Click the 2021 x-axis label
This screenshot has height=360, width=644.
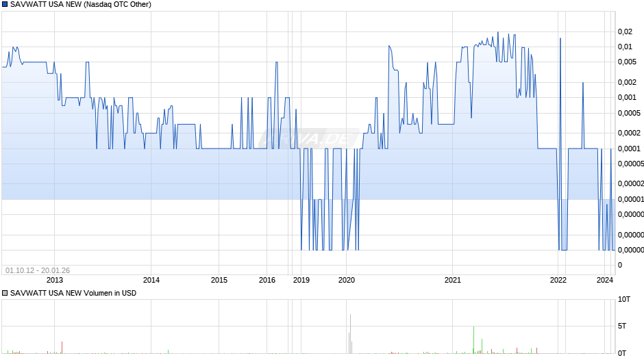453,280
